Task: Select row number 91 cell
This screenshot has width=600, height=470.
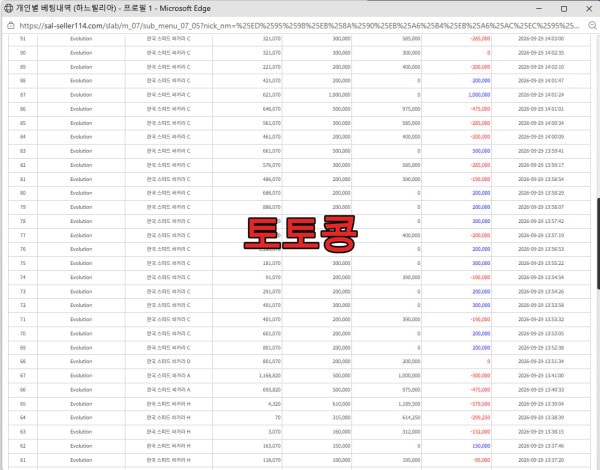Action: pyautogui.click(x=23, y=39)
